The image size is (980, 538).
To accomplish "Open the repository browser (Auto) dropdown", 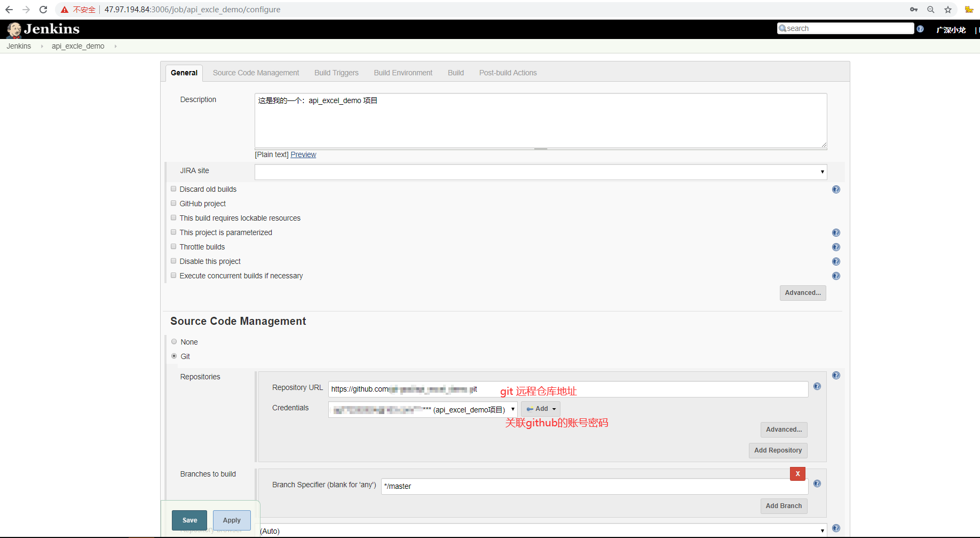I will tap(542, 531).
